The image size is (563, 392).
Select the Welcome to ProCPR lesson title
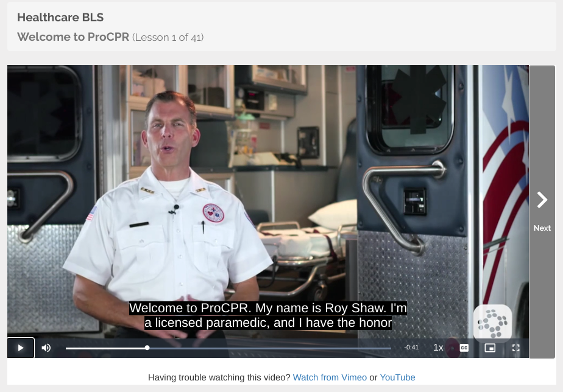pos(73,37)
